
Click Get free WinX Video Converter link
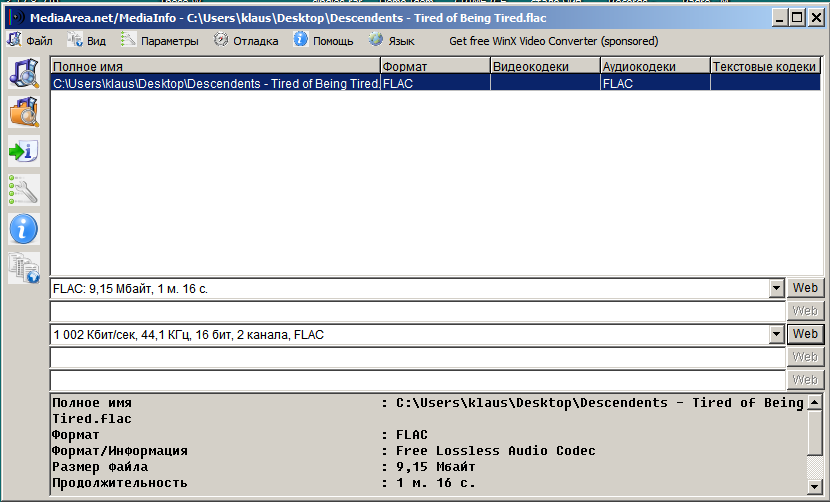554,41
